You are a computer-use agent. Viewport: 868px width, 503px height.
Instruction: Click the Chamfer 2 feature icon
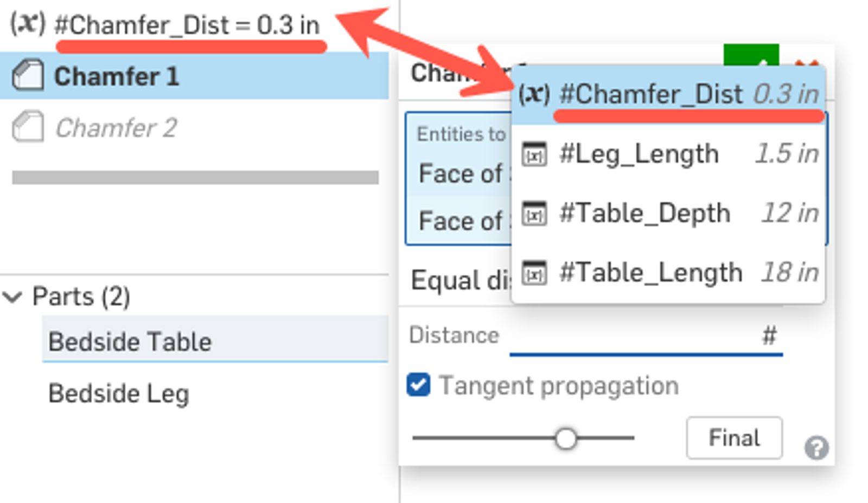pos(28,128)
